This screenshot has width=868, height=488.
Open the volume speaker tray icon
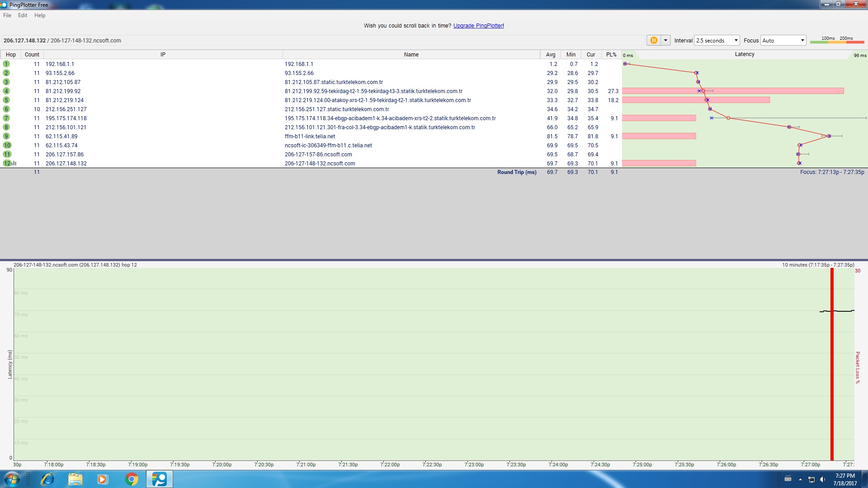(822, 479)
